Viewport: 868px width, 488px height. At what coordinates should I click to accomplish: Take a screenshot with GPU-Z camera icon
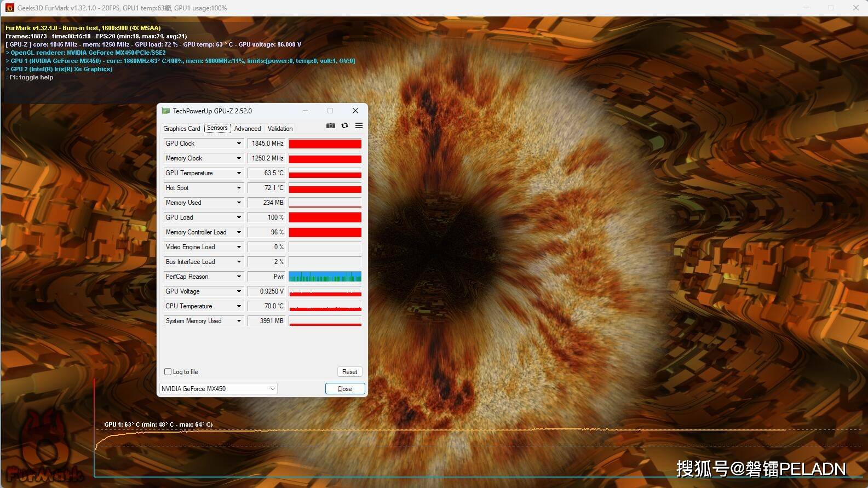331,125
